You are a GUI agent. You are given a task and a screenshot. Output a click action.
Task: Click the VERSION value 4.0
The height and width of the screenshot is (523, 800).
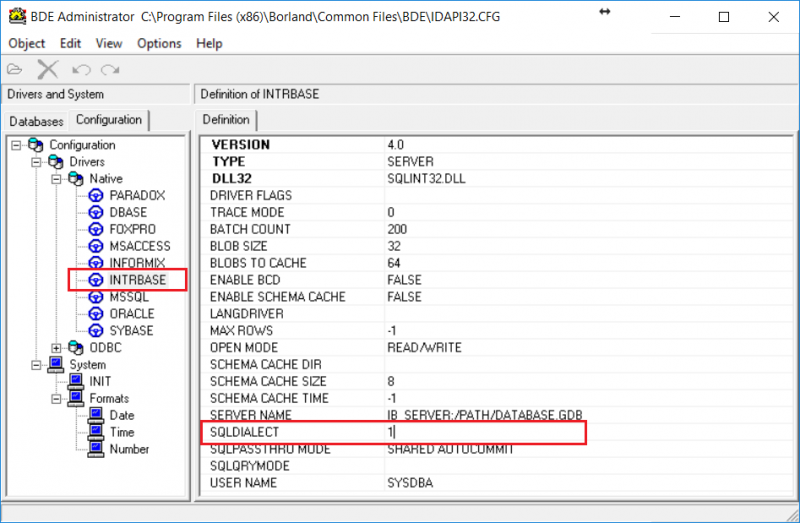(395, 145)
